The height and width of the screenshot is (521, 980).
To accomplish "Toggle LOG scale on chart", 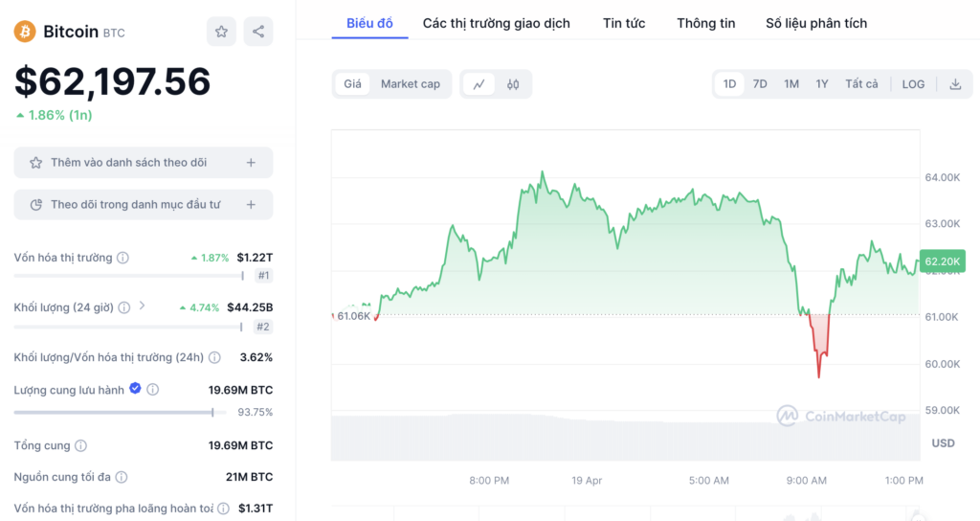I will [913, 84].
